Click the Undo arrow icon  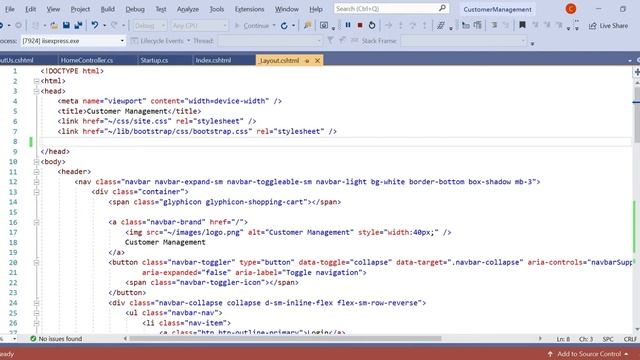(x=95, y=25)
